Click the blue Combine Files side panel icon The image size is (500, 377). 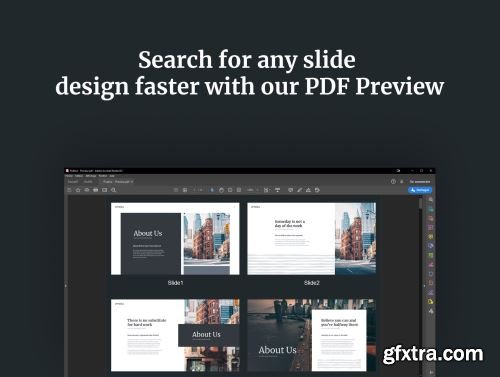coord(431,246)
